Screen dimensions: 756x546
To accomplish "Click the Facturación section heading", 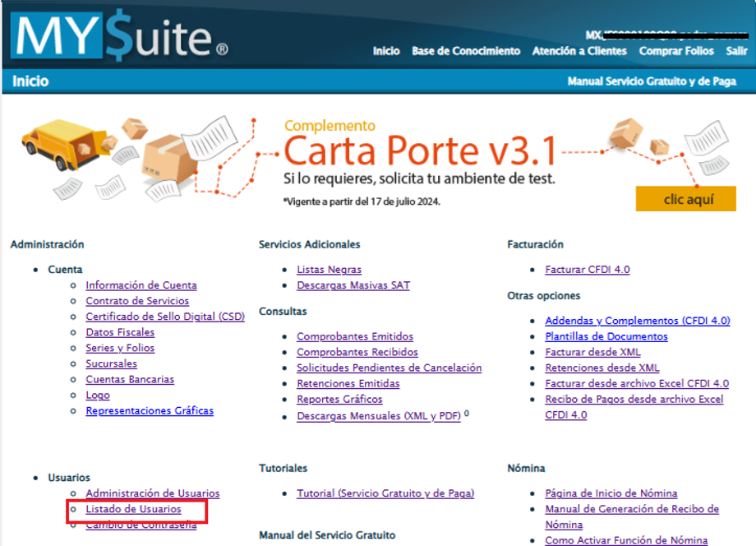I will 535,244.
